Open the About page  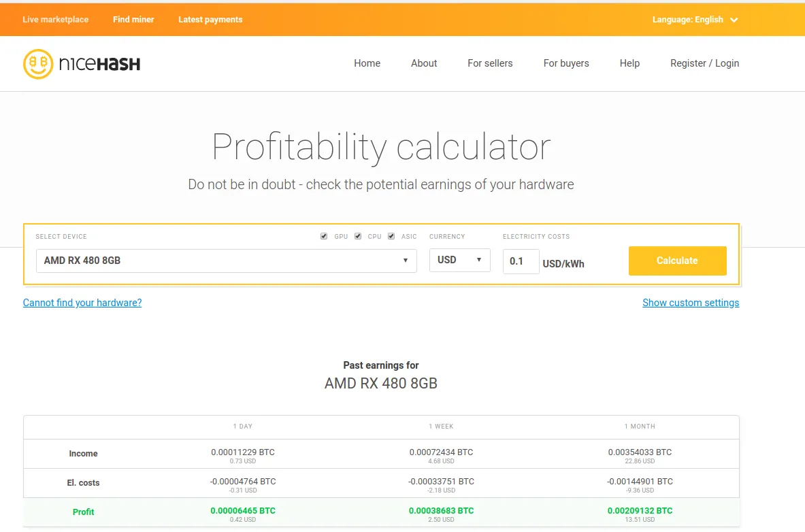(x=424, y=63)
